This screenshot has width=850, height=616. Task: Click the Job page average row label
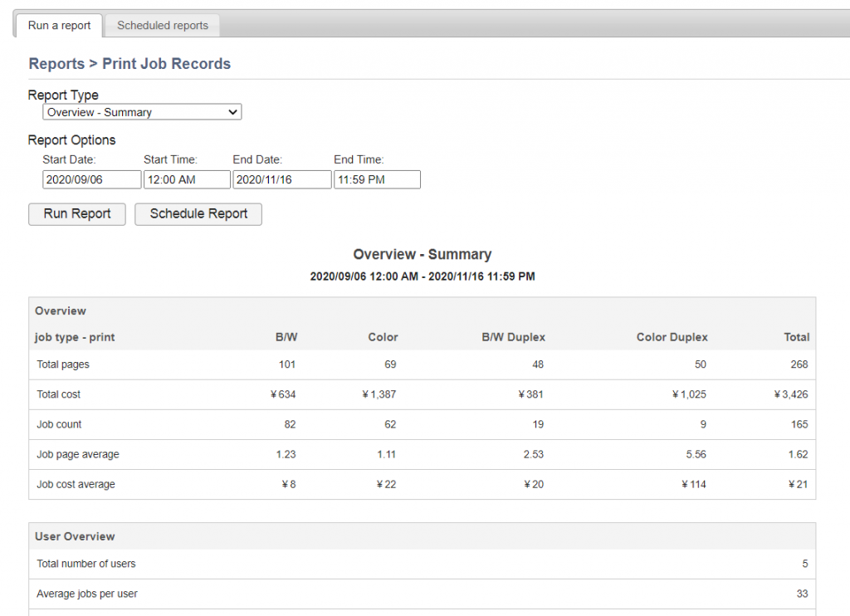coord(78,454)
